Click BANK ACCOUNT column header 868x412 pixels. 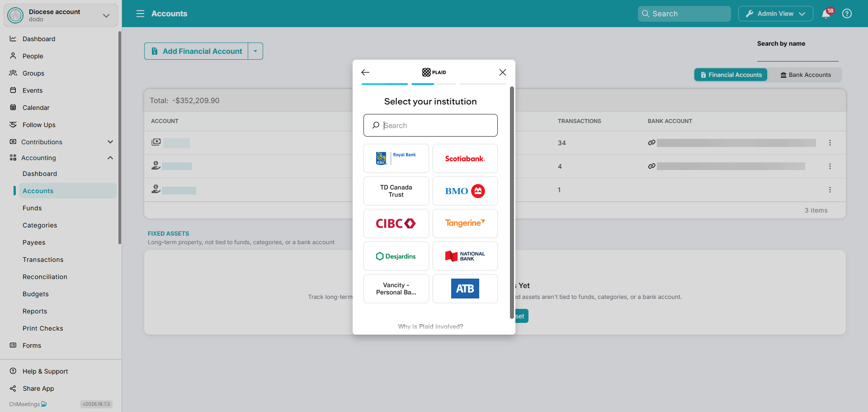(x=670, y=121)
